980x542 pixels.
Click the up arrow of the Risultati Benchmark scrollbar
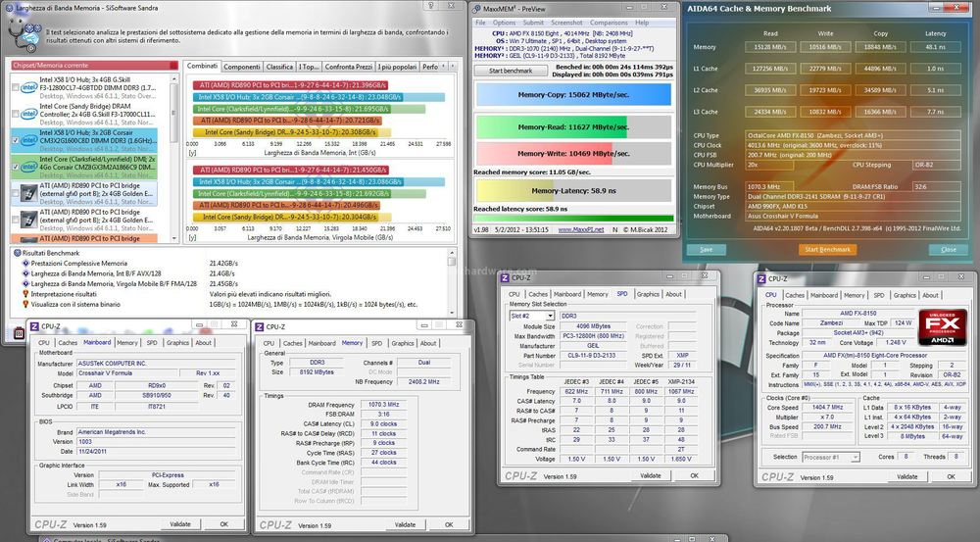452,253
